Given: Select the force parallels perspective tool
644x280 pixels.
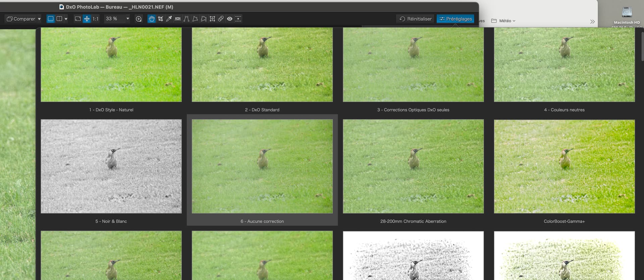Looking at the screenshot, I should (186, 19).
